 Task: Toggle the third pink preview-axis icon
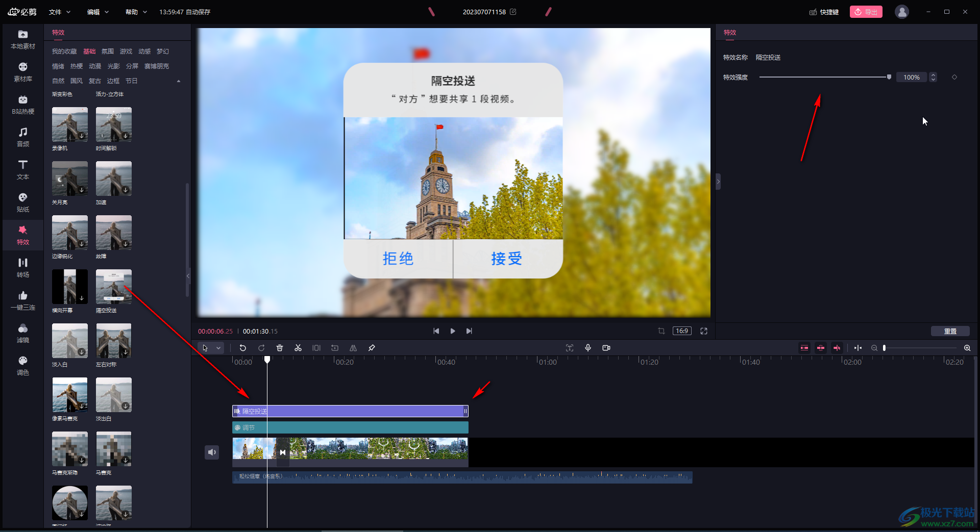[x=837, y=348]
